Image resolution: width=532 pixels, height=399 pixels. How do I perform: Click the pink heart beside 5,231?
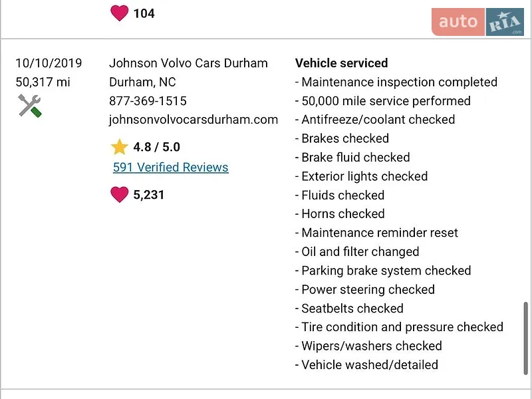coord(120,195)
